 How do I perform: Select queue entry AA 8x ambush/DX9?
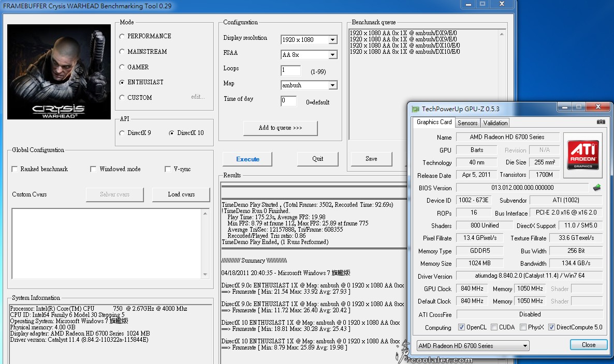pyautogui.click(x=403, y=39)
